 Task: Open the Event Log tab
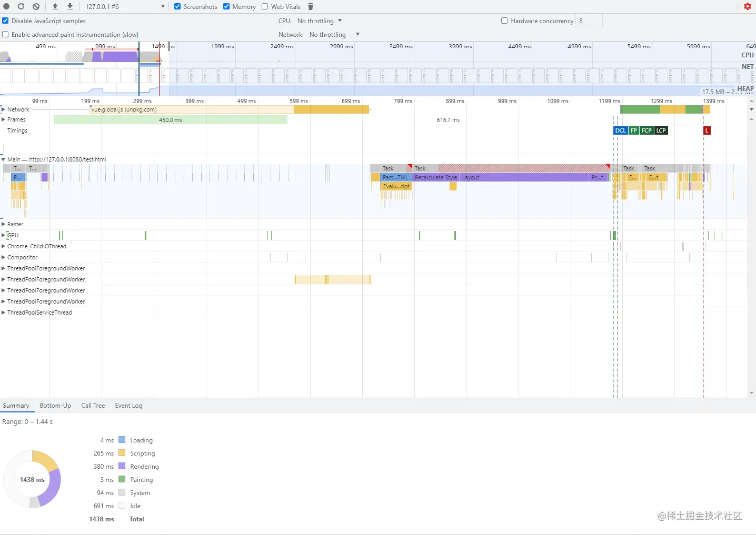pos(128,406)
